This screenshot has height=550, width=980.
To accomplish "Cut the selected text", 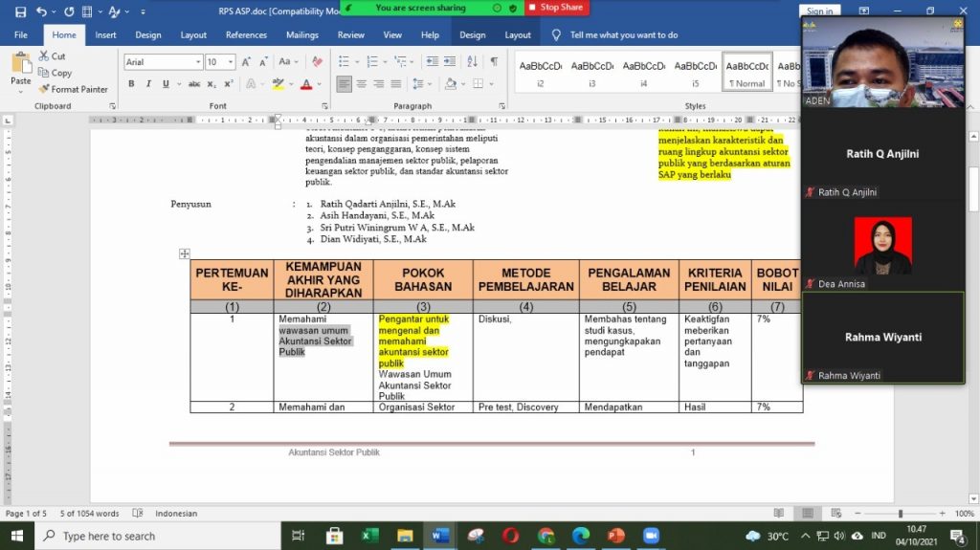I will point(52,56).
